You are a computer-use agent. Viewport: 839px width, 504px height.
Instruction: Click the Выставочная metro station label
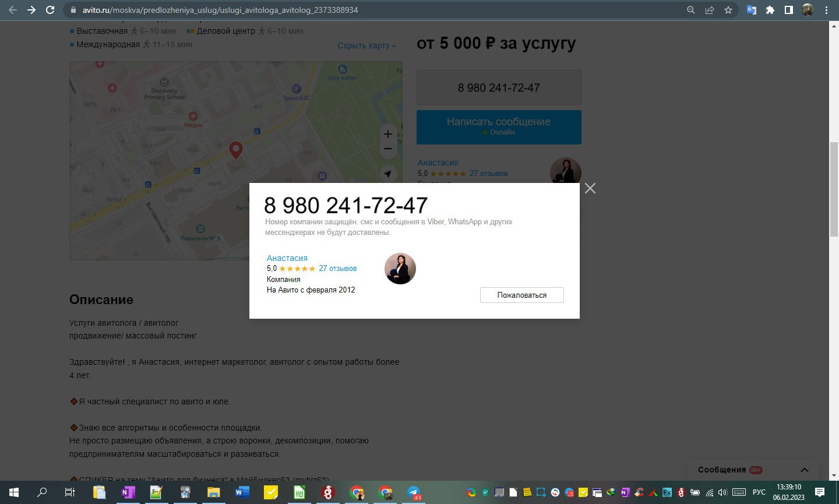(102, 31)
